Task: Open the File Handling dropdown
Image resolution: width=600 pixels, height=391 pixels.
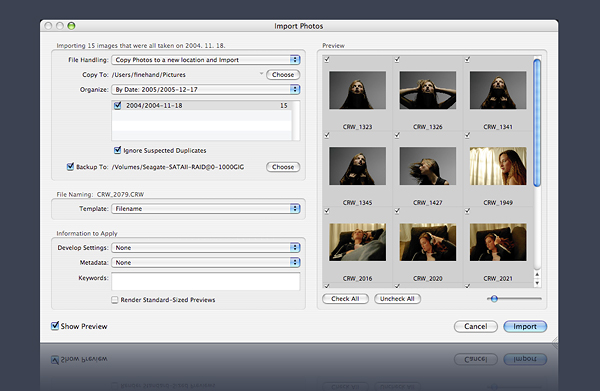Action: (x=206, y=60)
